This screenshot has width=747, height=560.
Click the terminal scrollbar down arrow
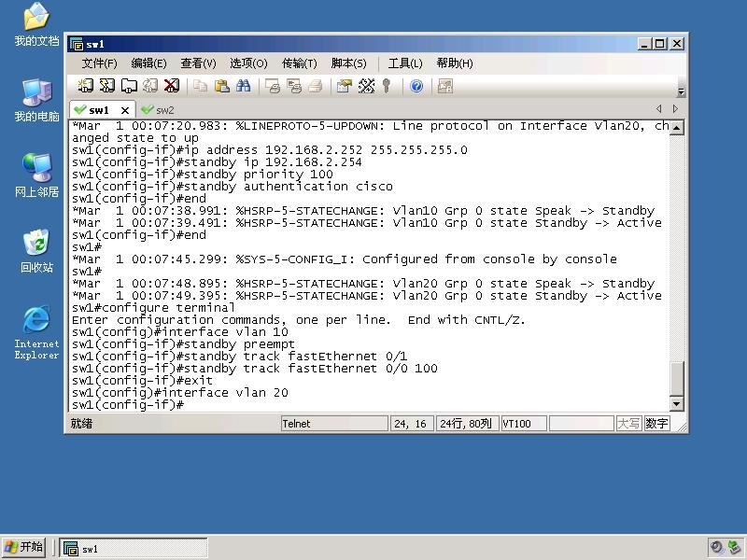[676, 404]
